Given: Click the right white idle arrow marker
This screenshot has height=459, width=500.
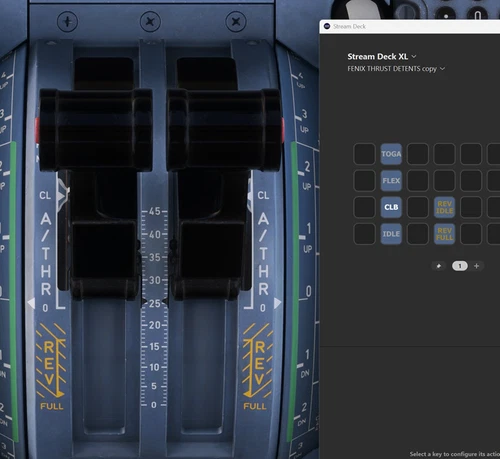Looking at the screenshot, I should tap(277, 303).
